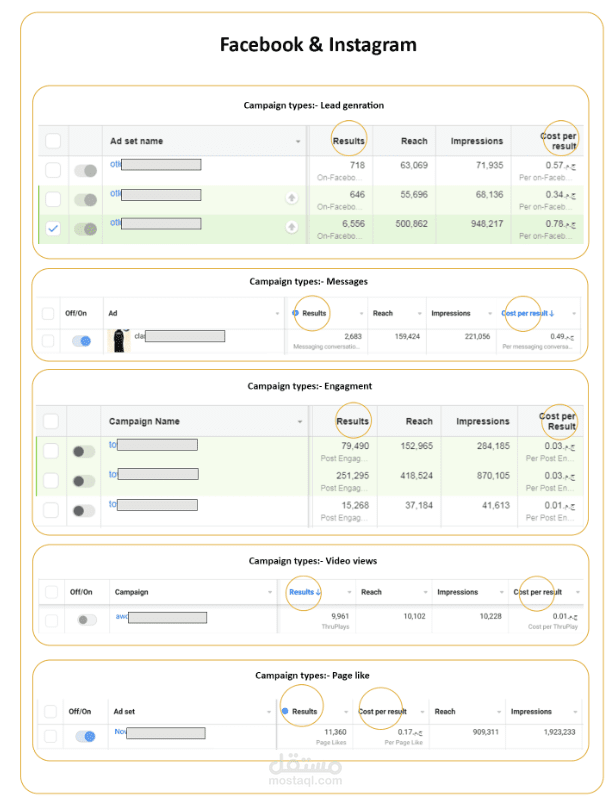The height and width of the screenshot is (803, 612).
Task: Open the Cost per result dropdown in Page like table
Action: pyautogui.click(x=423, y=712)
